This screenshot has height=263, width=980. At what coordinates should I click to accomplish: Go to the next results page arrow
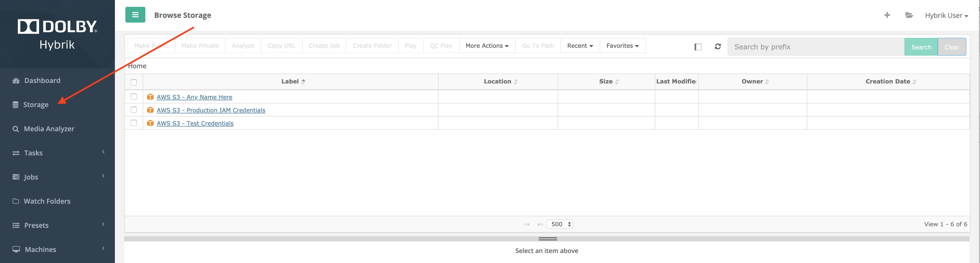click(x=540, y=224)
